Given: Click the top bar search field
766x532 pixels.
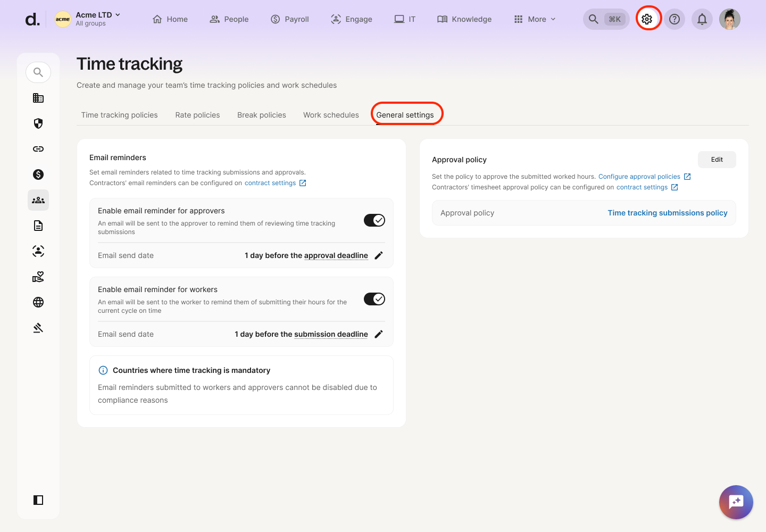Looking at the screenshot, I should tap(606, 19).
